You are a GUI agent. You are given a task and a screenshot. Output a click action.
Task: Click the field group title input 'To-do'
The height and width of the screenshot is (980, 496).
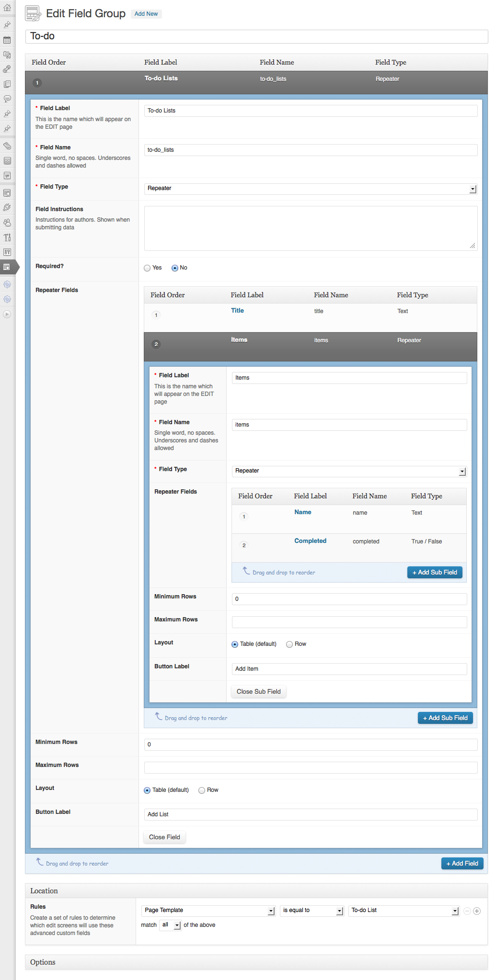pos(256,36)
